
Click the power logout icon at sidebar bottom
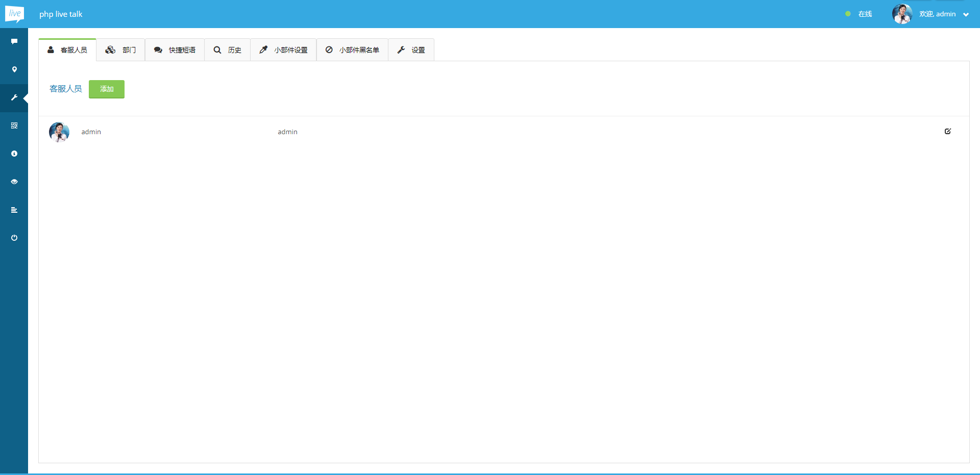[14, 238]
